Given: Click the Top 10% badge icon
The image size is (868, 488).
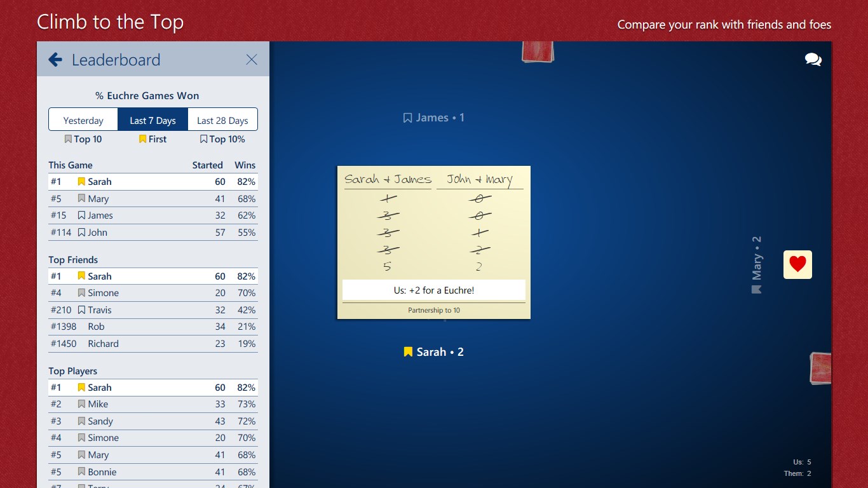Looking at the screenshot, I should [x=203, y=139].
